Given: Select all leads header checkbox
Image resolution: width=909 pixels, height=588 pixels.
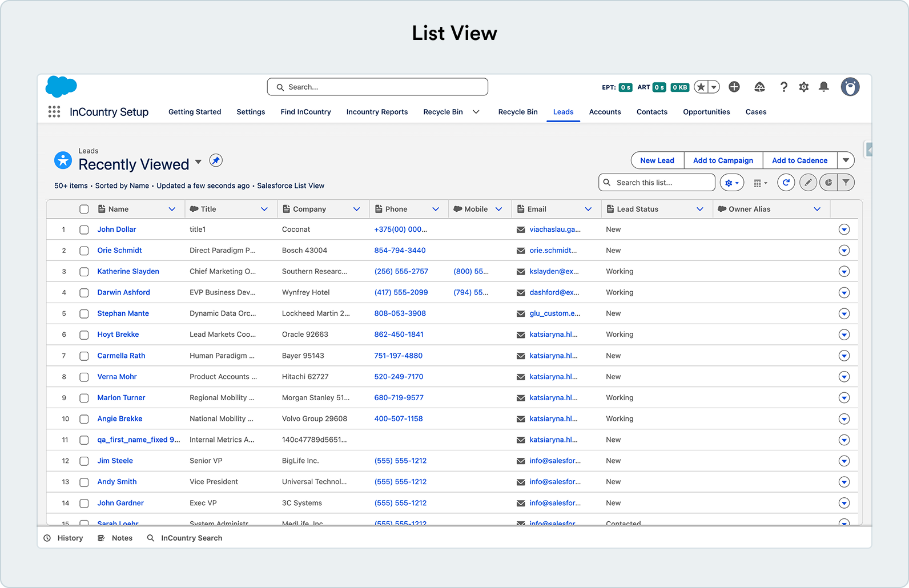Looking at the screenshot, I should pos(84,209).
